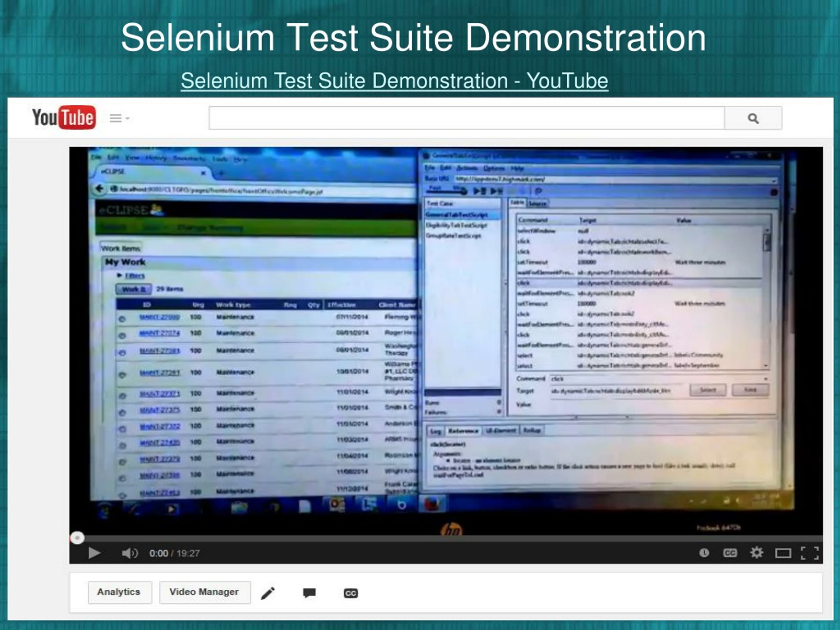
Task: Click the video progress bar handle
Action: point(77,538)
